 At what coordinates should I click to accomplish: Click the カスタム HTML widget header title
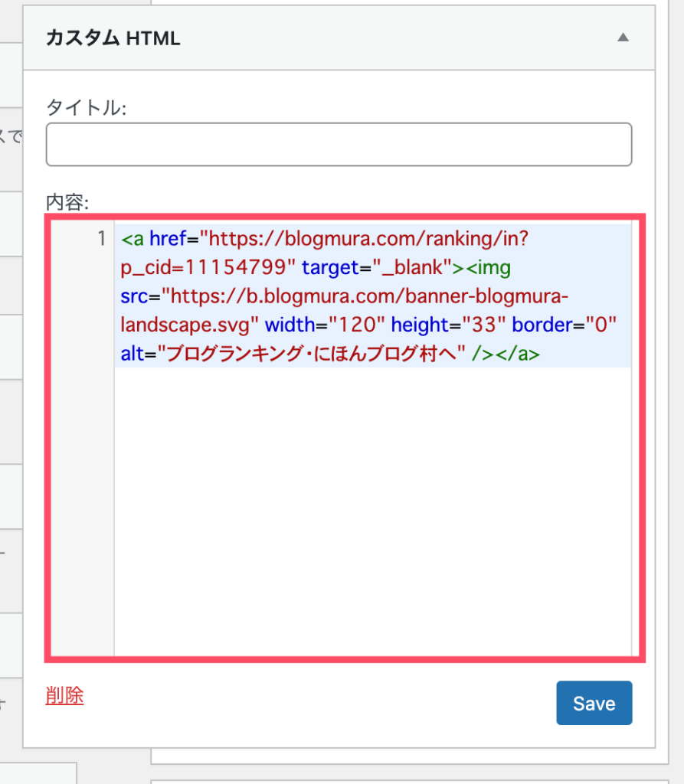pos(113,38)
